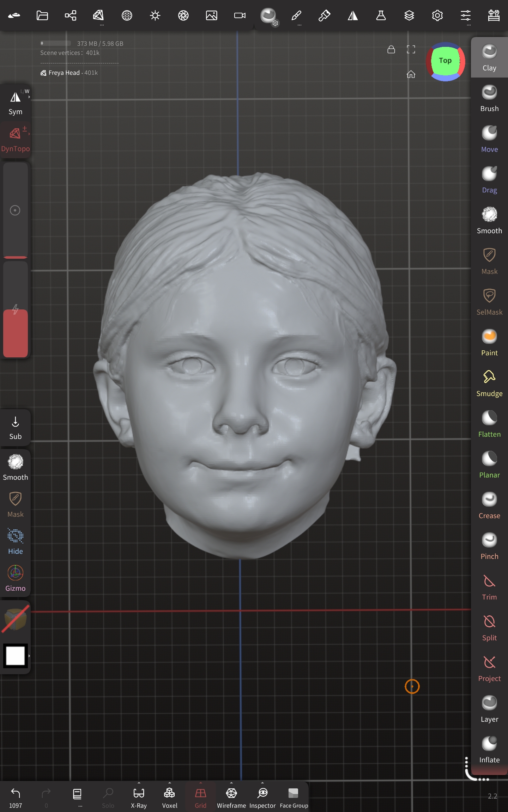Open the Settings gear menu
508x812 pixels.
pyautogui.click(x=437, y=16)
